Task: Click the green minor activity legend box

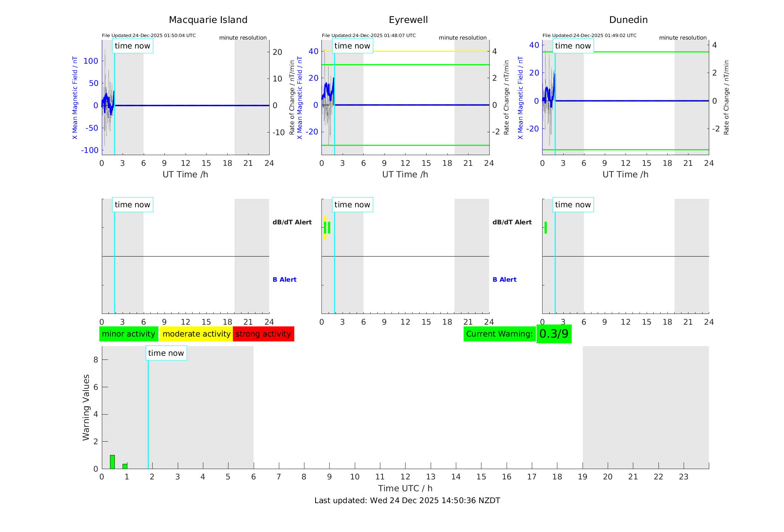Action: click(x=129, y=334)
